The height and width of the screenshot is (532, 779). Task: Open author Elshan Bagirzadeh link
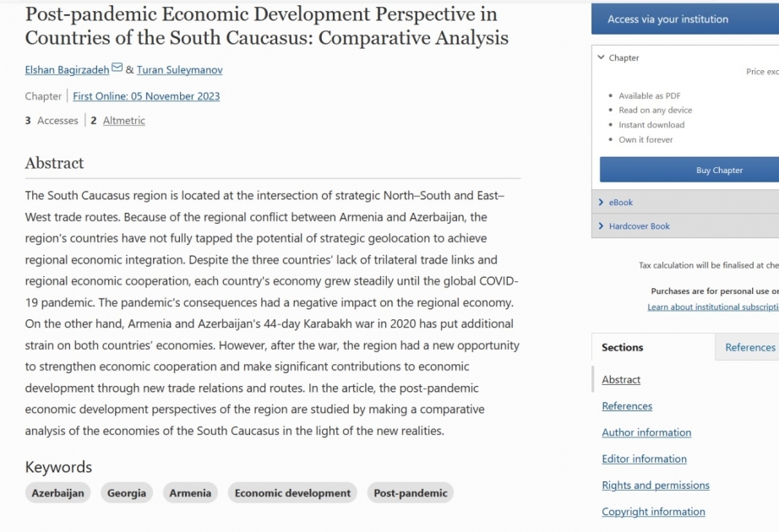(x=67, y=70)
